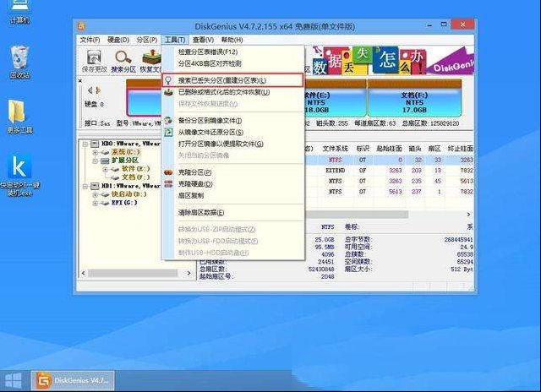Click the Recover Files (恢复文件) toolbar icon

[151, 57]
